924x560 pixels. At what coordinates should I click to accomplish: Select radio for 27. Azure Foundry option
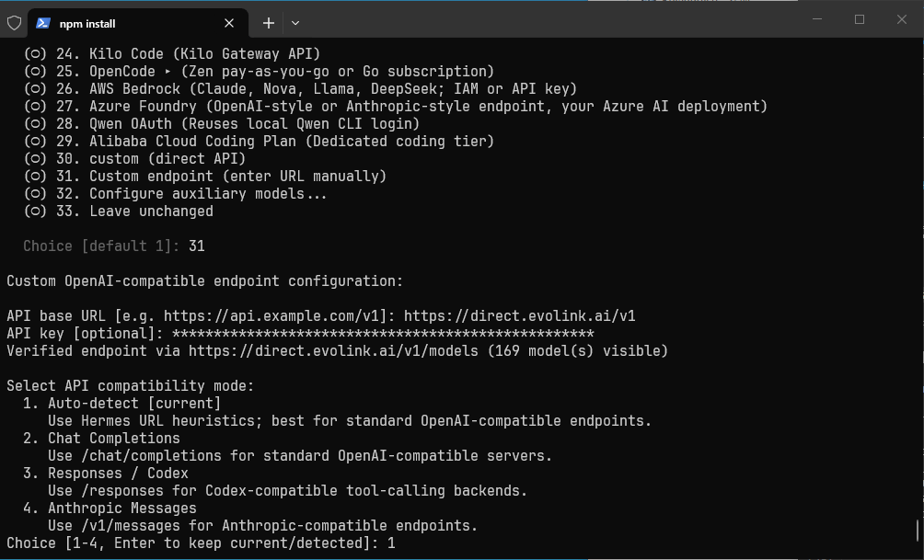(35, 107)
